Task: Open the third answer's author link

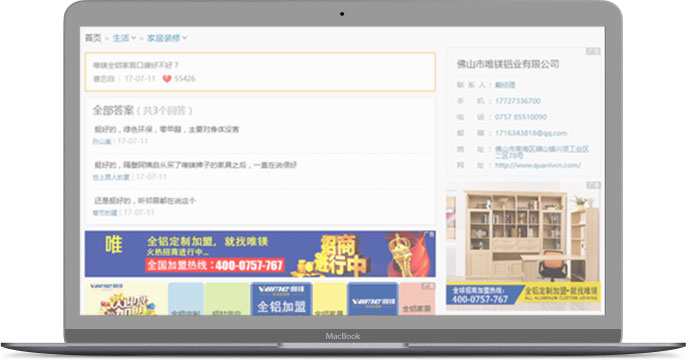Action: click(x=105, y=213)
